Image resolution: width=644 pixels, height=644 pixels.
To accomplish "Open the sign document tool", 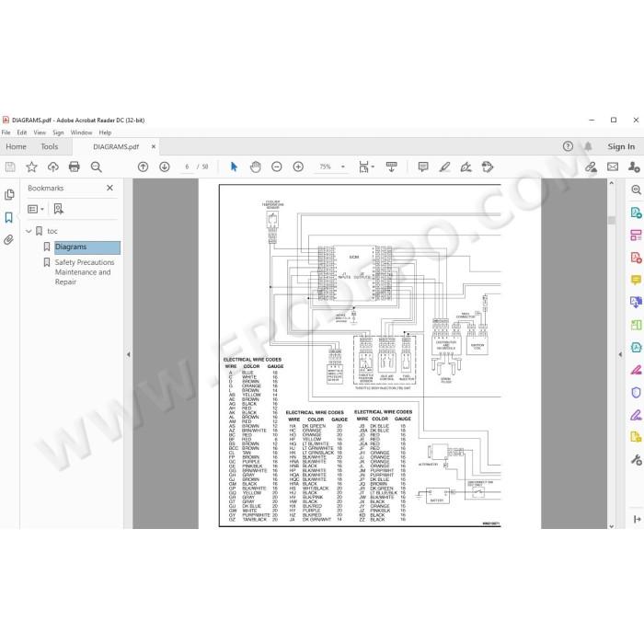I will pyautogui.click(x=466, y=167).
